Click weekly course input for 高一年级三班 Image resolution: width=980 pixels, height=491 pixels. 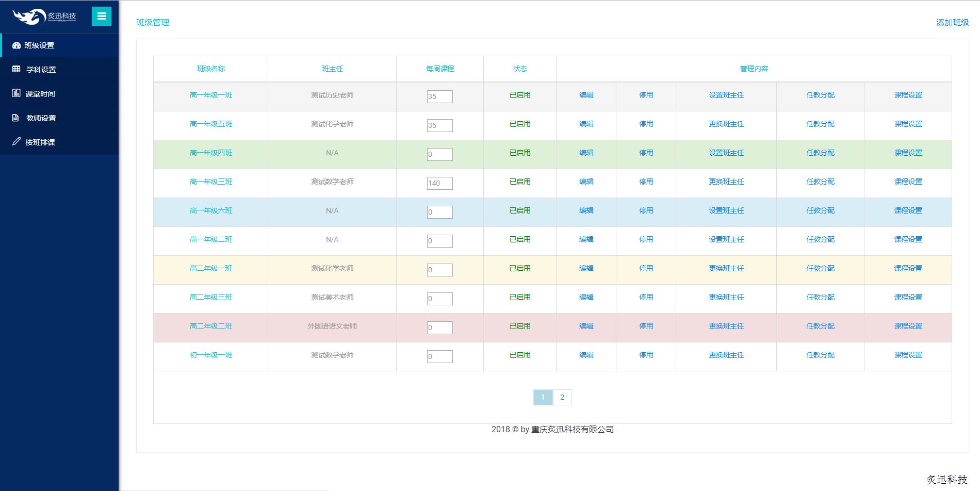click(439, 183)
